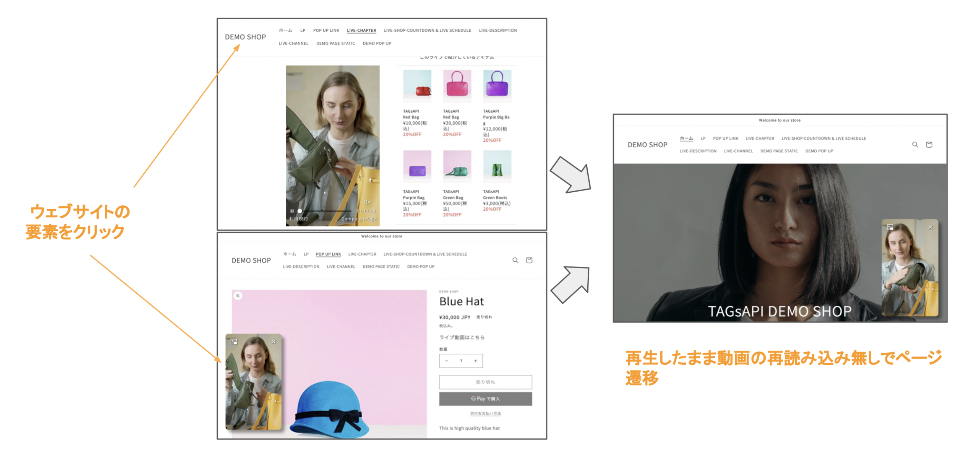Open the cart icon above the TAGsAPI hero

pos(929,144)
